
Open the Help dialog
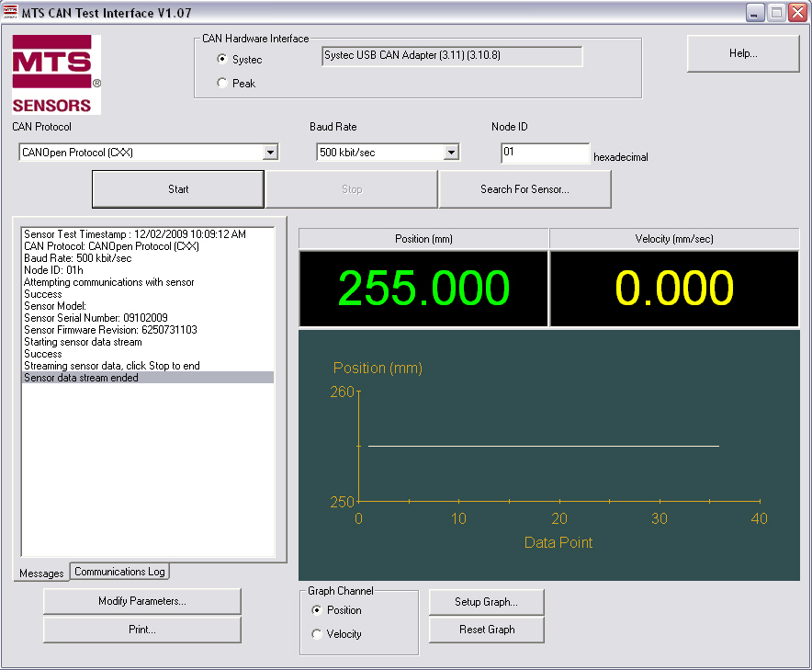[743, 54]
